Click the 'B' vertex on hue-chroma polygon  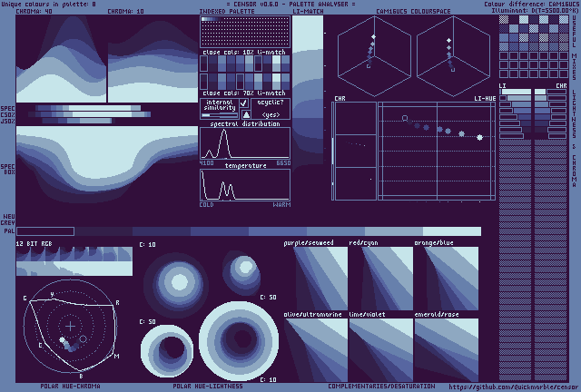81,377
